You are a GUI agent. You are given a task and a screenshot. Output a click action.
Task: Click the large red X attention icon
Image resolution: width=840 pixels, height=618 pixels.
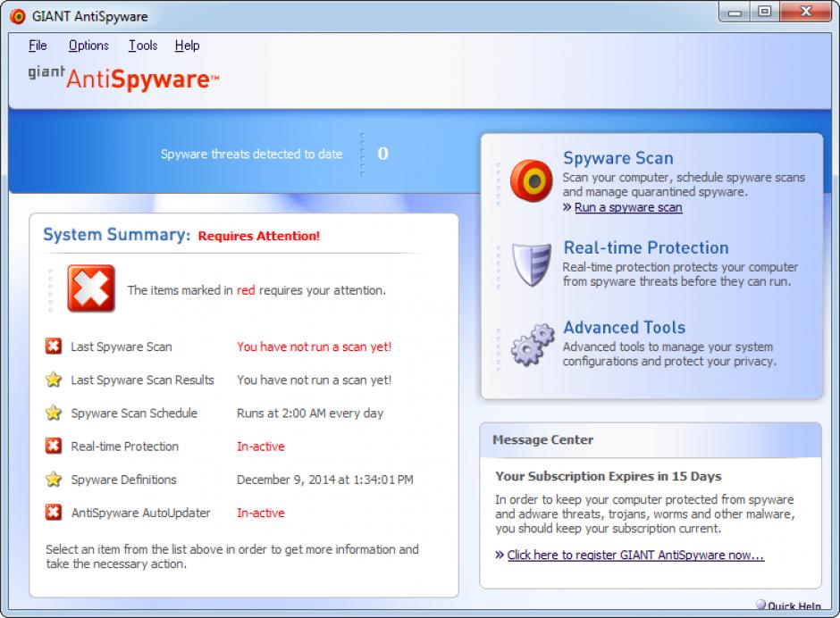click(91, 288)
